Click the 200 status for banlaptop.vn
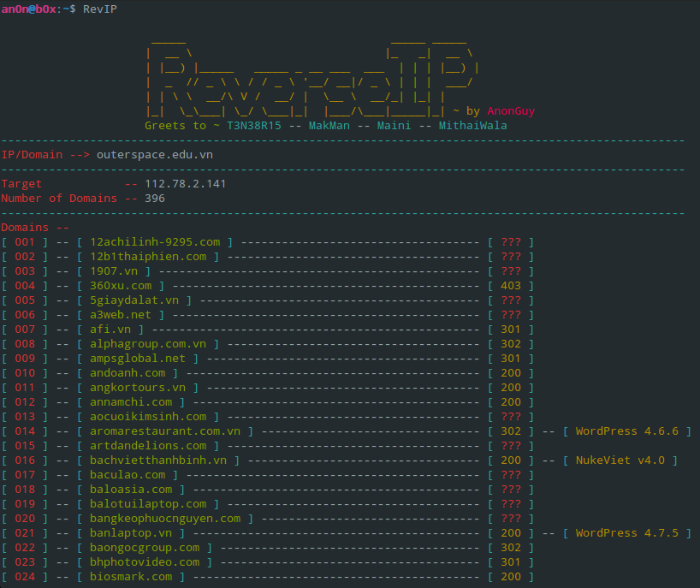Viewport: 700px width, 588px height. point(511,533)
